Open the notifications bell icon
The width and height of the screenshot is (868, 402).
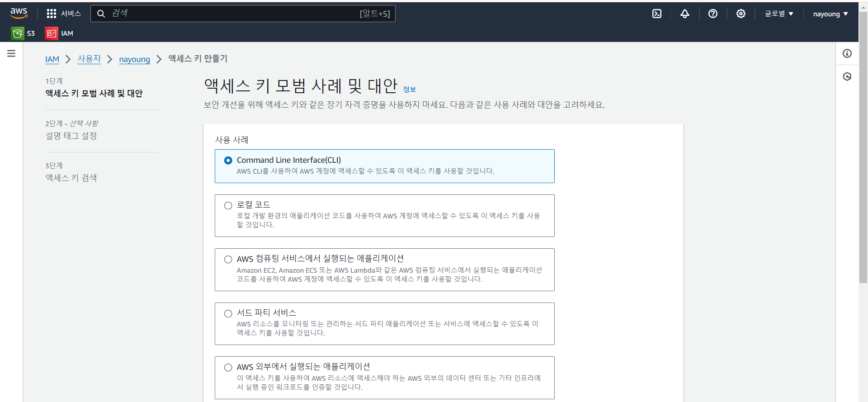point(685,14)
